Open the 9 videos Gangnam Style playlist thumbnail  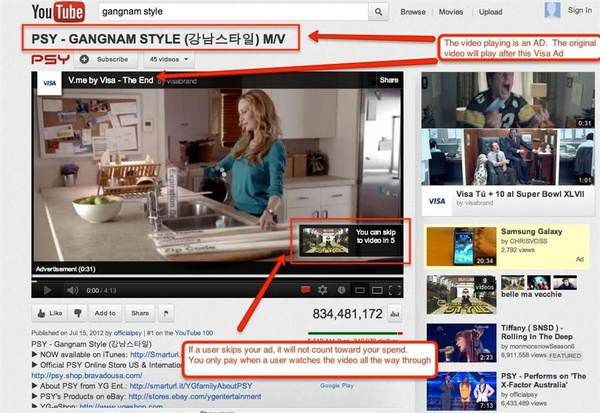point(461,295)
